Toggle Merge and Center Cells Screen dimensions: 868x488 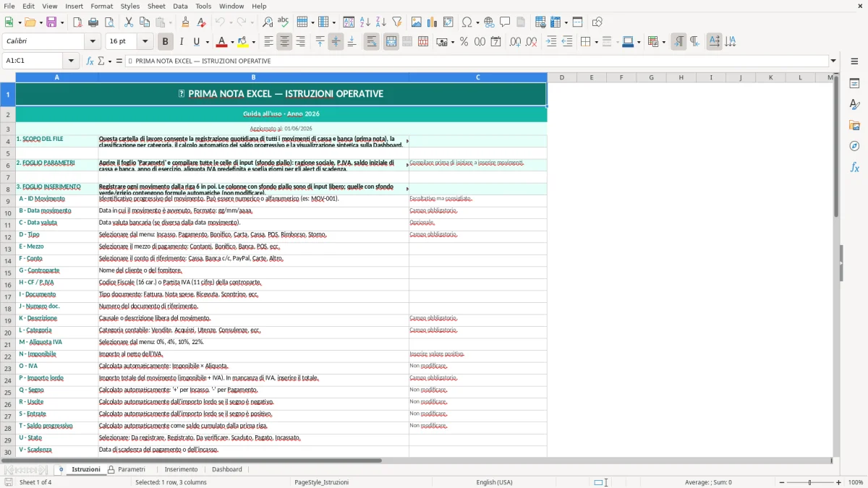click(391, 42)
